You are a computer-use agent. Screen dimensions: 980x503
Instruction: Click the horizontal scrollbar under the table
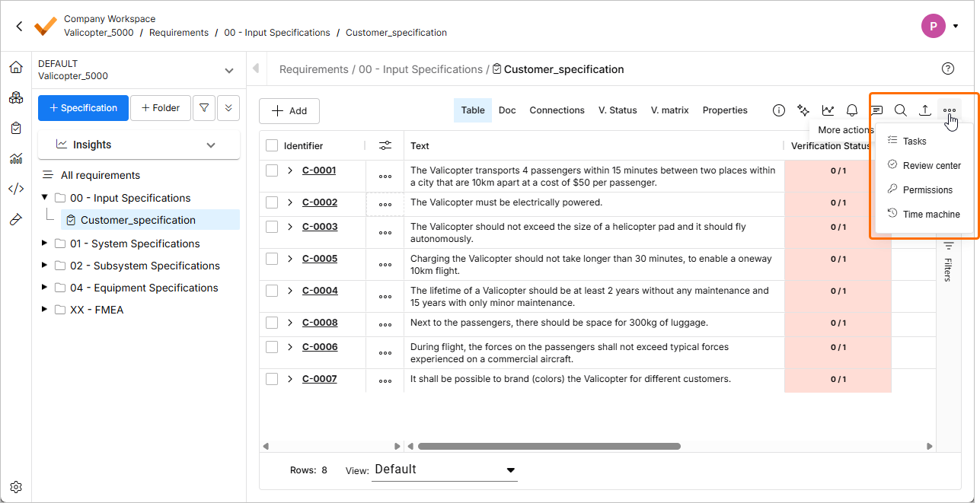click(548, 447)
